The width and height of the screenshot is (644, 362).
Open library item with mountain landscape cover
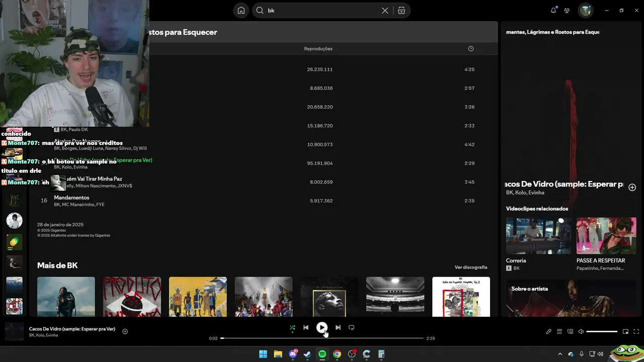(14, 285)
